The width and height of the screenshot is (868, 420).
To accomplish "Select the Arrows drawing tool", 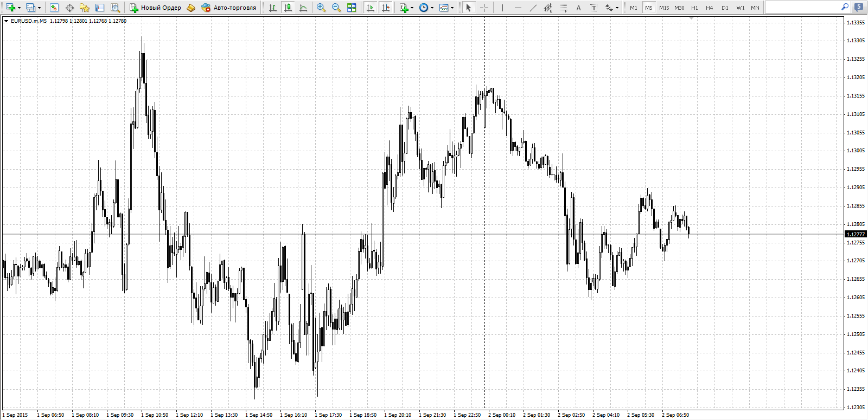I will (x=609, y=8).
